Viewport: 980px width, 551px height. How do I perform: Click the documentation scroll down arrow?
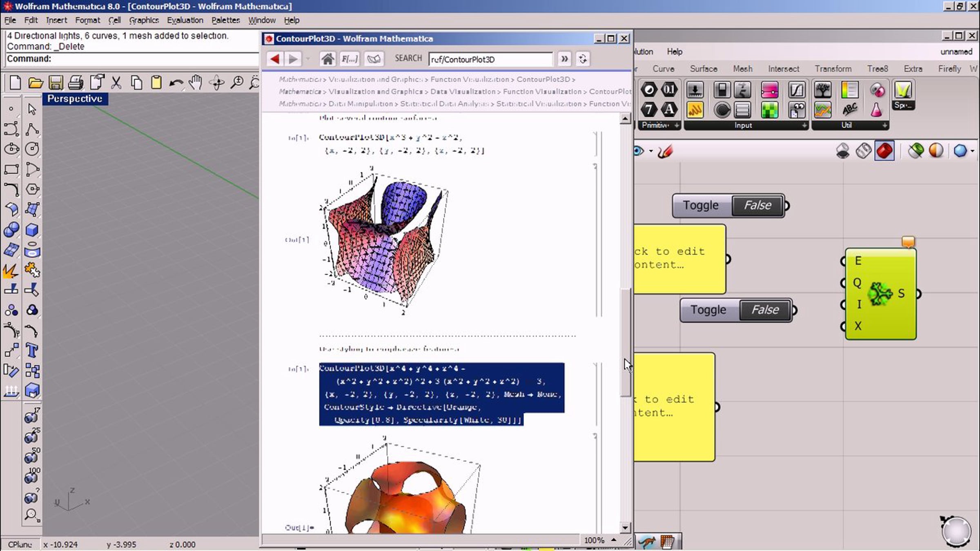click(625, 528)
